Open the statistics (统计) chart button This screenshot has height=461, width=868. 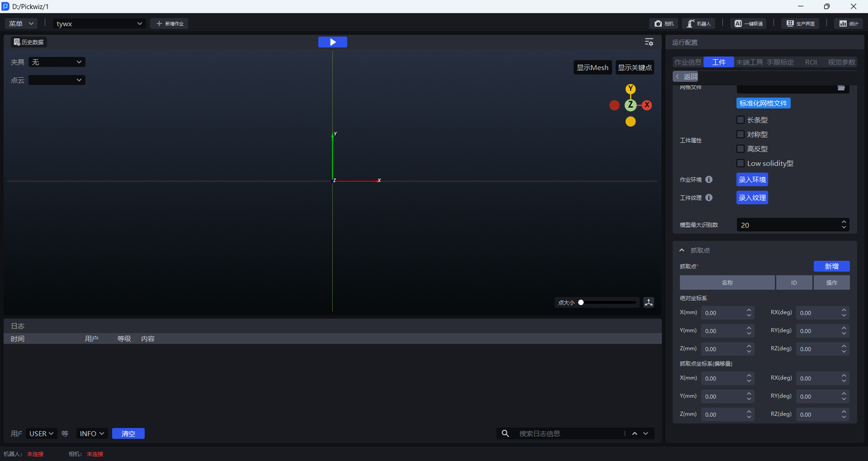[849, 24]
